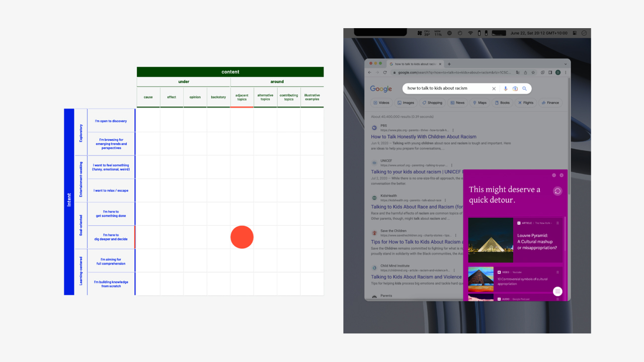The height and width of the screenshot is (362, 644).
Task: Open the Wi-Fi menu bar icon
Action: (470, 33)
